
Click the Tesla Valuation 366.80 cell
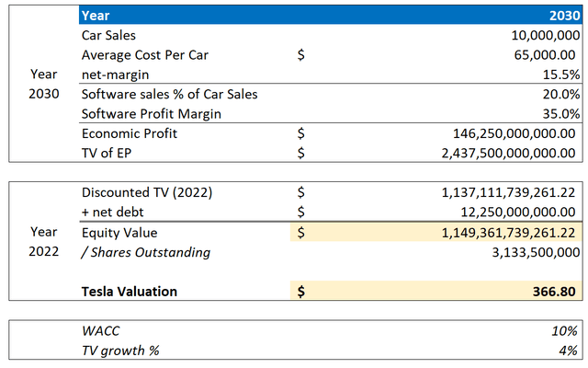(560, 291)
